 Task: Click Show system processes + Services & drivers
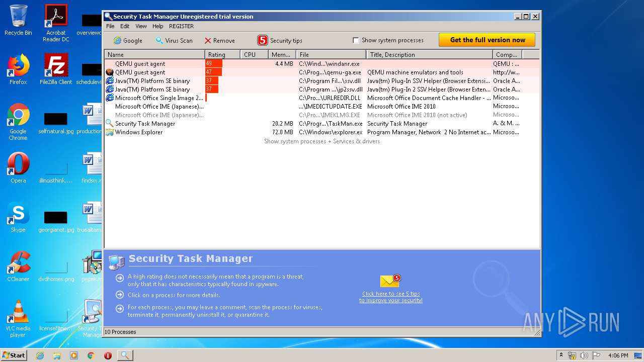[322, 141]
